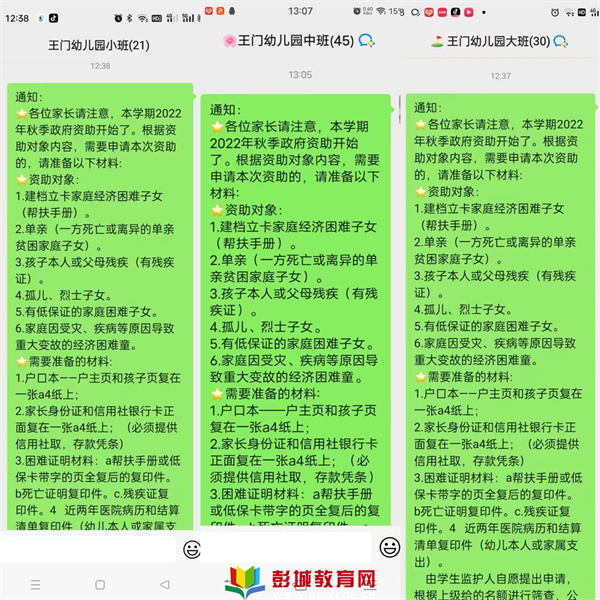Tap '1.建档立卡家庭经济困难子女' in the 小班 message
Screen dimensions: 600x600
(89, 196)
